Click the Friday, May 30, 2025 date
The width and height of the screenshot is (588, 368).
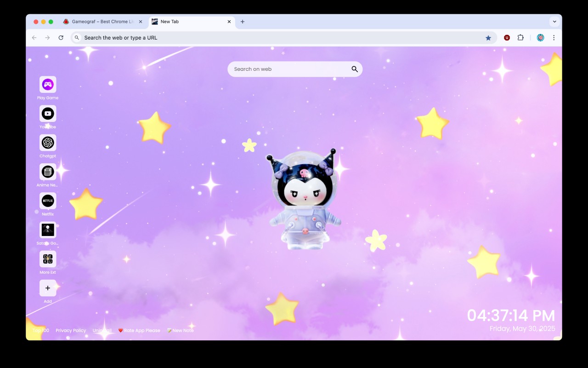522,328
